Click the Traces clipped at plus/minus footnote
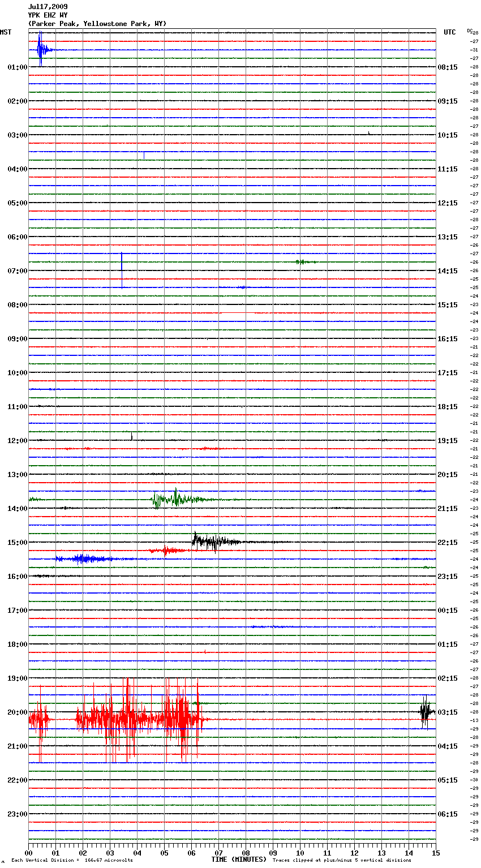 tap(342, 861)
